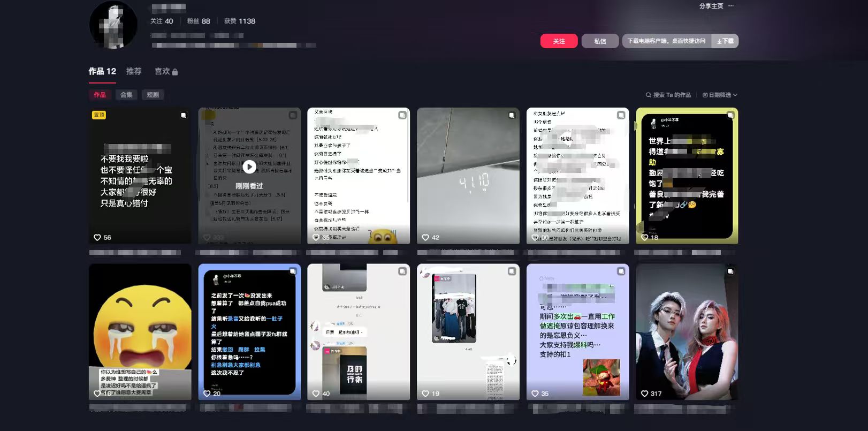Expand the 日期筛选 date filter dropdown

pyautogui.click(x=720, y=95)
